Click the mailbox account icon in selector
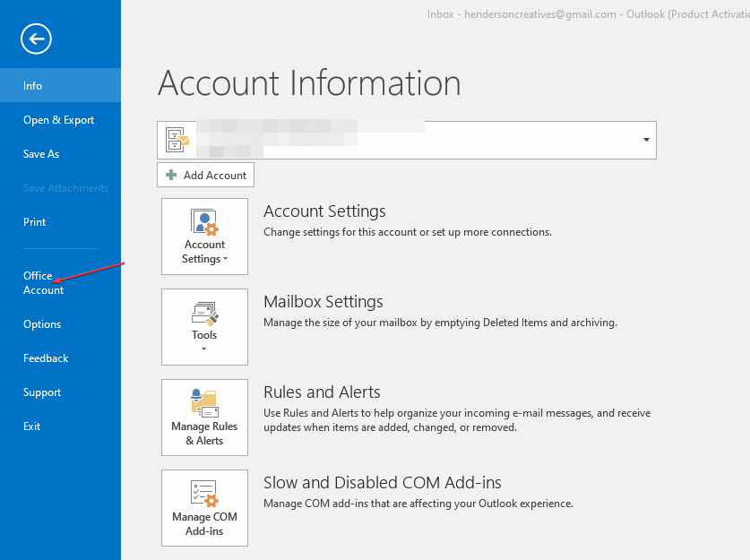This screenshot has width=750, height=560. pos(177,140)
